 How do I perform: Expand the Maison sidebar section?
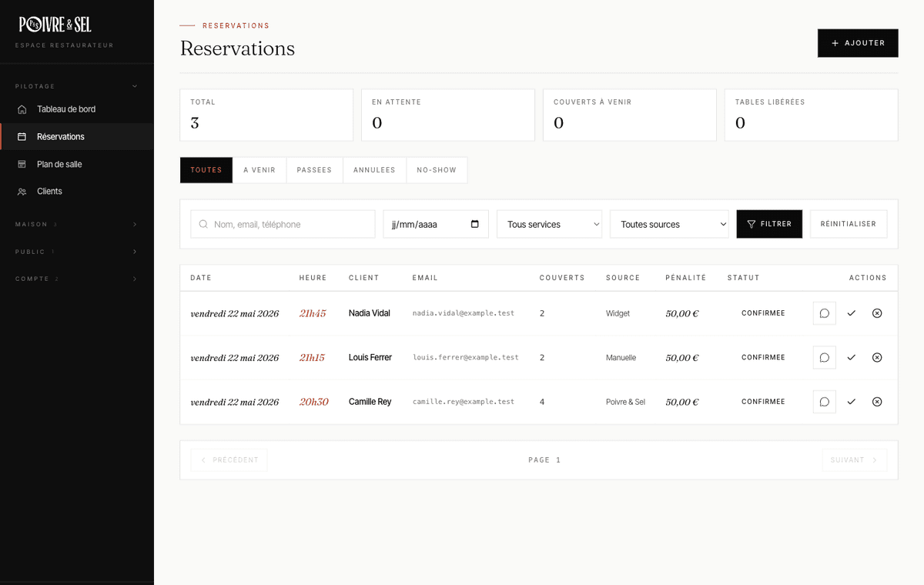pyautogui.click(x=76, y=225)
